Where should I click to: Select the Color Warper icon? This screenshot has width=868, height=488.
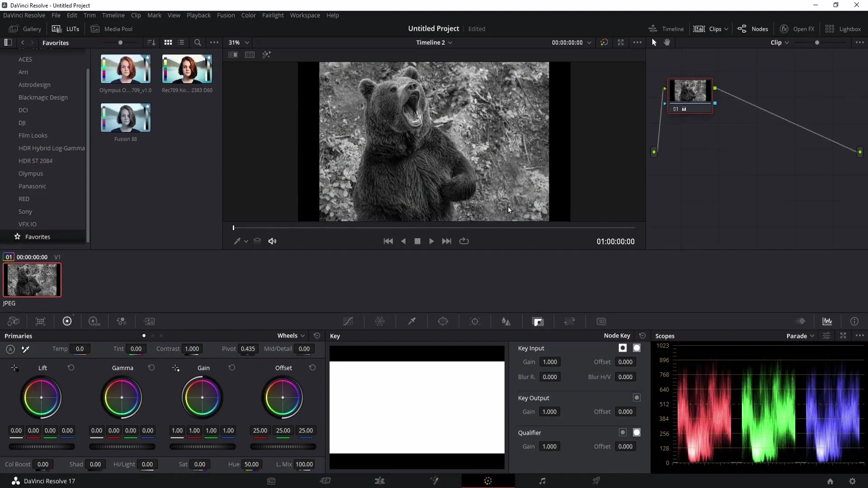380,321
